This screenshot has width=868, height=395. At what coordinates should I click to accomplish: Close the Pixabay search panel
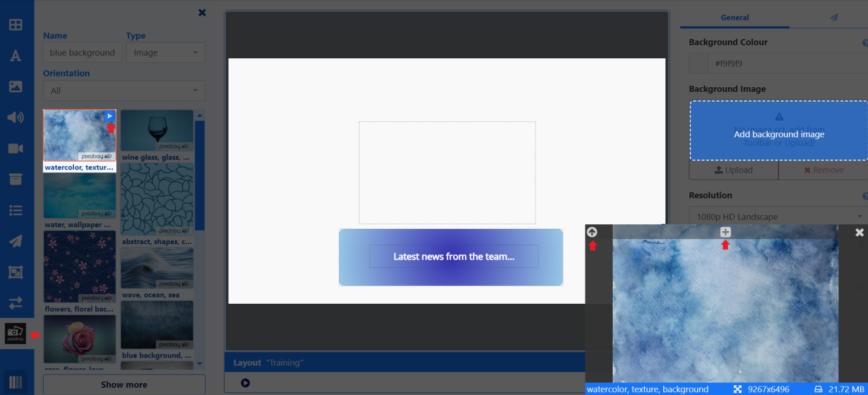(202, 12)
